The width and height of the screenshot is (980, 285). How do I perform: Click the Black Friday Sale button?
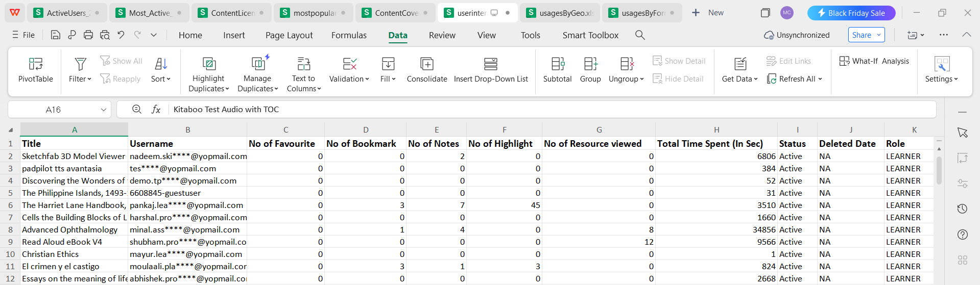coord(851,13)
